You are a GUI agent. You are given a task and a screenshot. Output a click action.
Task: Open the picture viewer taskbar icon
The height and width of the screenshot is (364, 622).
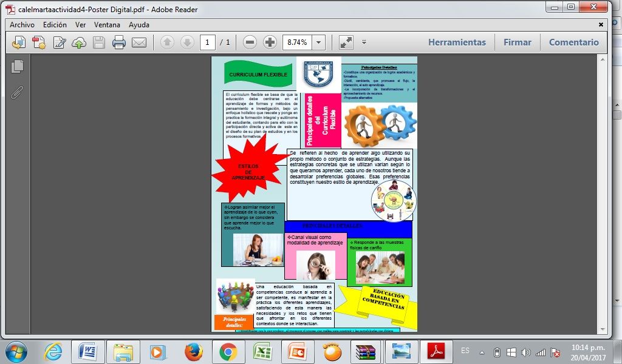point(402,352)
